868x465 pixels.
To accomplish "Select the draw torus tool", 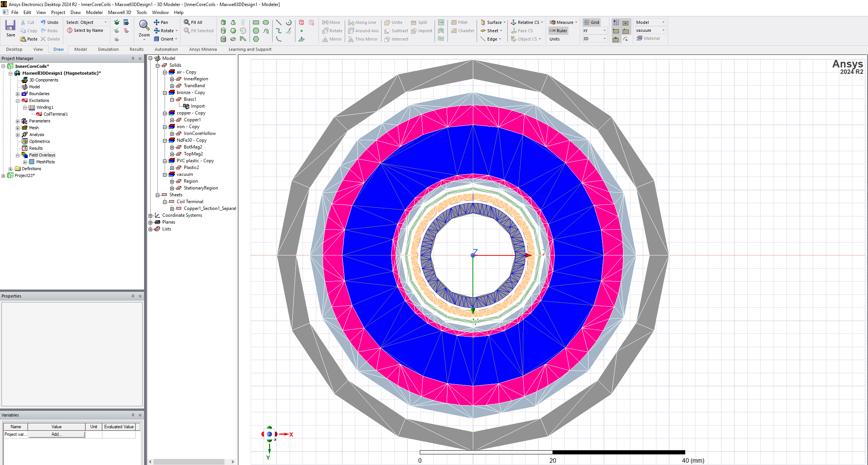I will (x=233, y=39).
